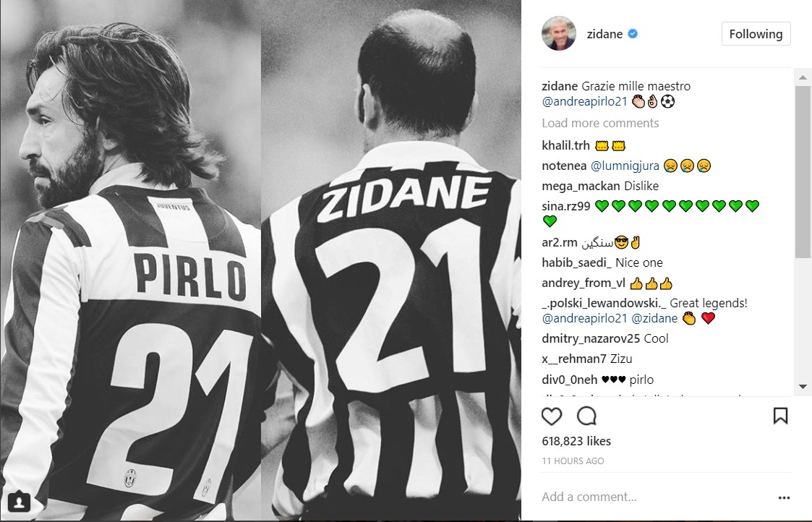Image resolution: width=812 pixels, height=522 pixels.
Task: Open the @lumnigjura mention link
Action: 625,166
